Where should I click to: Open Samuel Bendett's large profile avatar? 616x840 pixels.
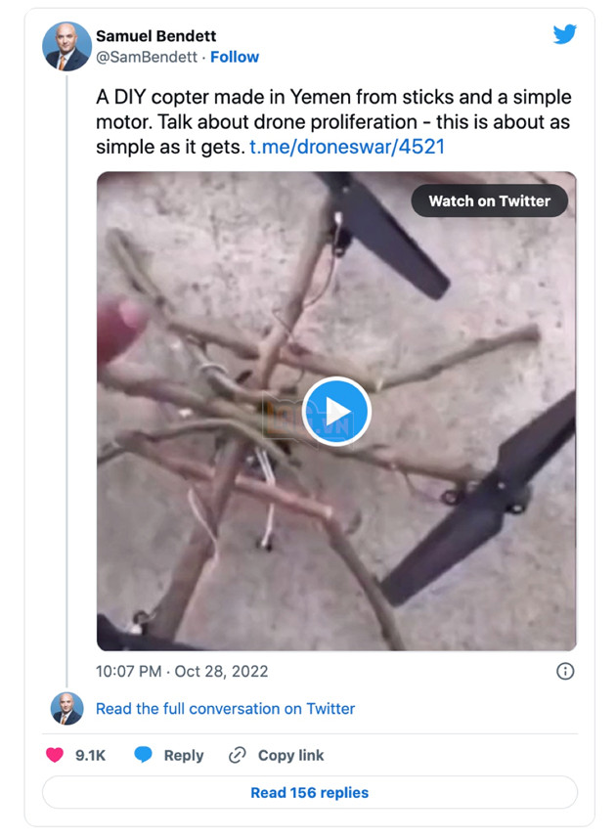click(x=66, y=46)
